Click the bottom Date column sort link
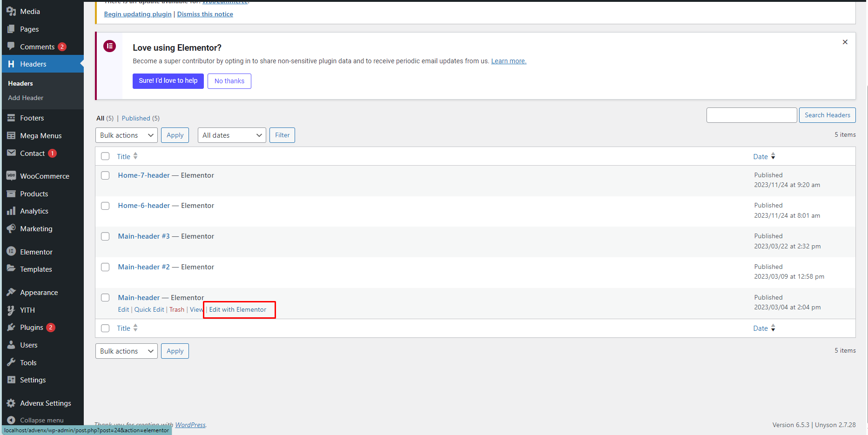 (x=764, y=328)
